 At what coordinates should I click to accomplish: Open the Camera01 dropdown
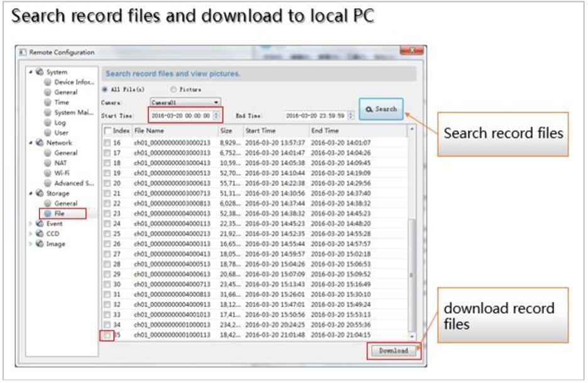(185, 102)
